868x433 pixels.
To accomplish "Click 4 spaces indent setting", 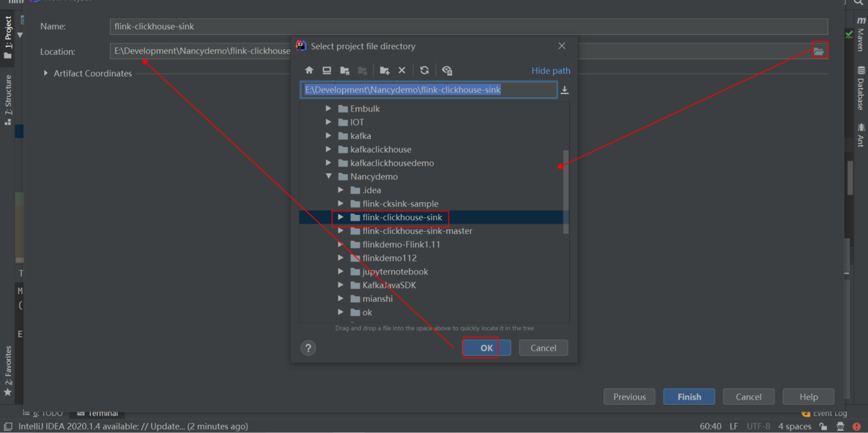I will pos(794,426).
